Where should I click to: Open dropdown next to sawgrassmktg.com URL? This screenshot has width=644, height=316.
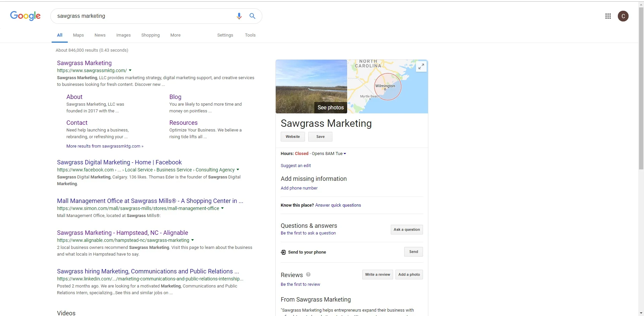[130, 70]
